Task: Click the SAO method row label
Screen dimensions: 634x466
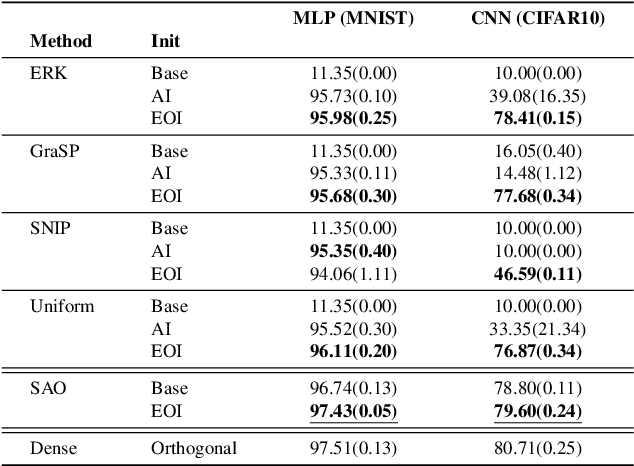Action: coord(47,385)
